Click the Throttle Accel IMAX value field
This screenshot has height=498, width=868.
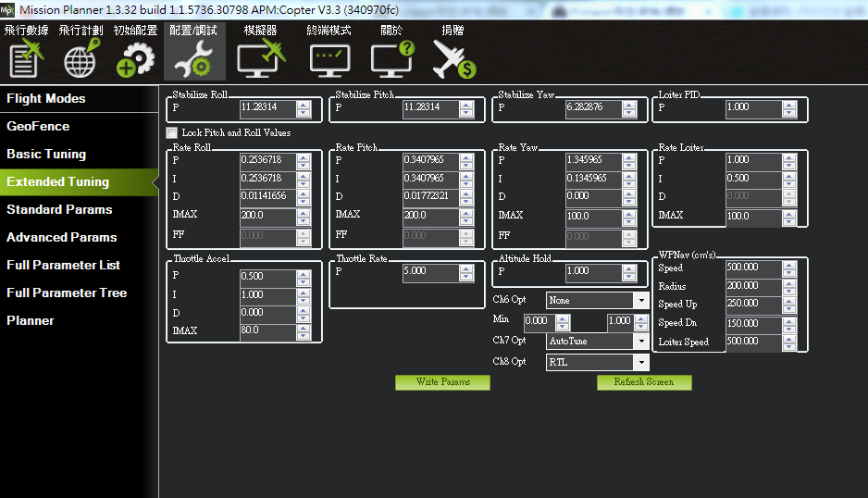coord(268,331)
